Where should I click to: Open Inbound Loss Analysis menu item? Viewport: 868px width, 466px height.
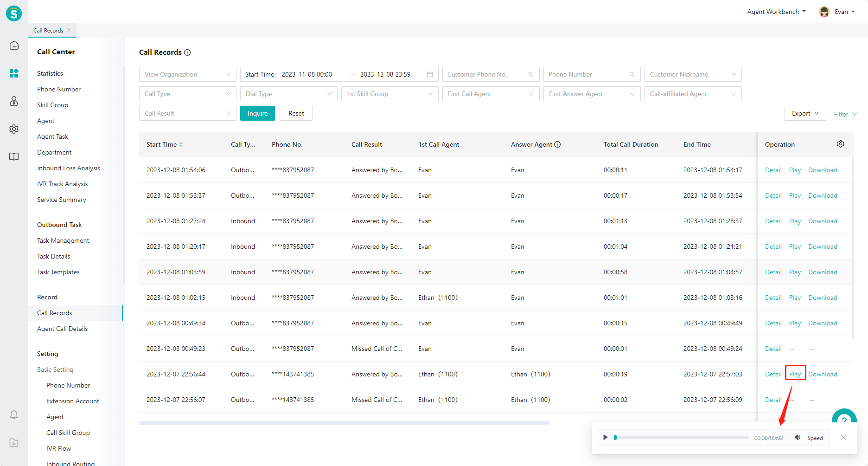(x=69, y=168)
